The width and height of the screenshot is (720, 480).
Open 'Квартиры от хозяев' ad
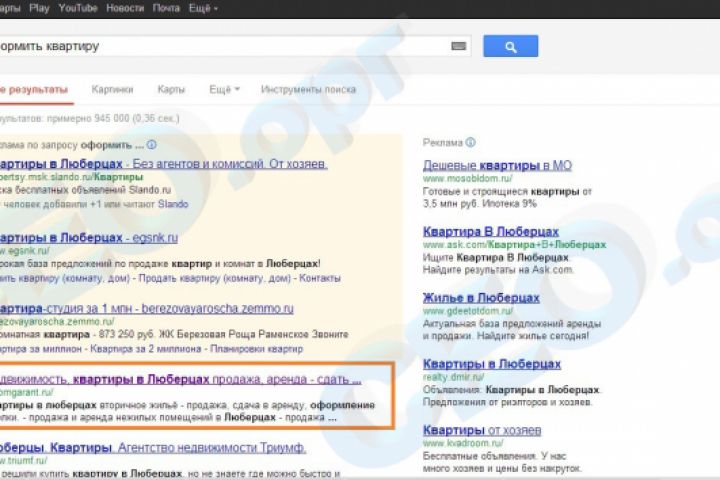click(x=482, y=430)
